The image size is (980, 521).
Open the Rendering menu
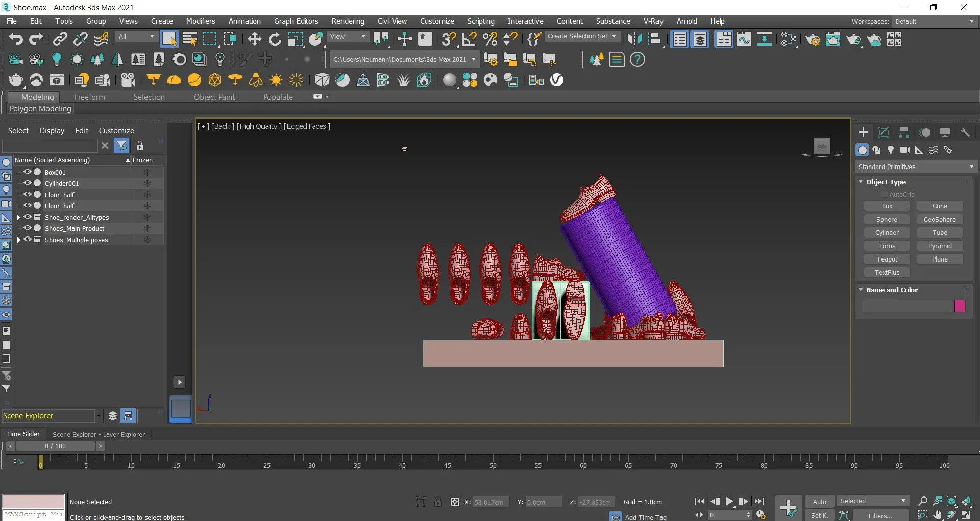pyautogui.click(x=348, y=21)
